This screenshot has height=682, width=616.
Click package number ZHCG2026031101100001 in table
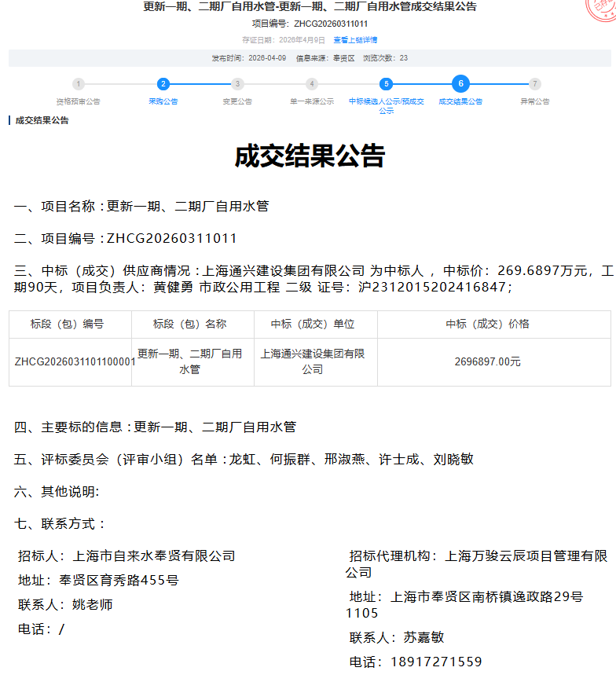point(75,362)
